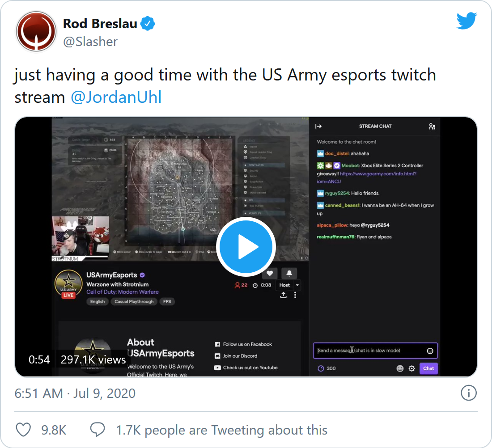Click the share upload icon
492x448 pixels.
(283, 295)
